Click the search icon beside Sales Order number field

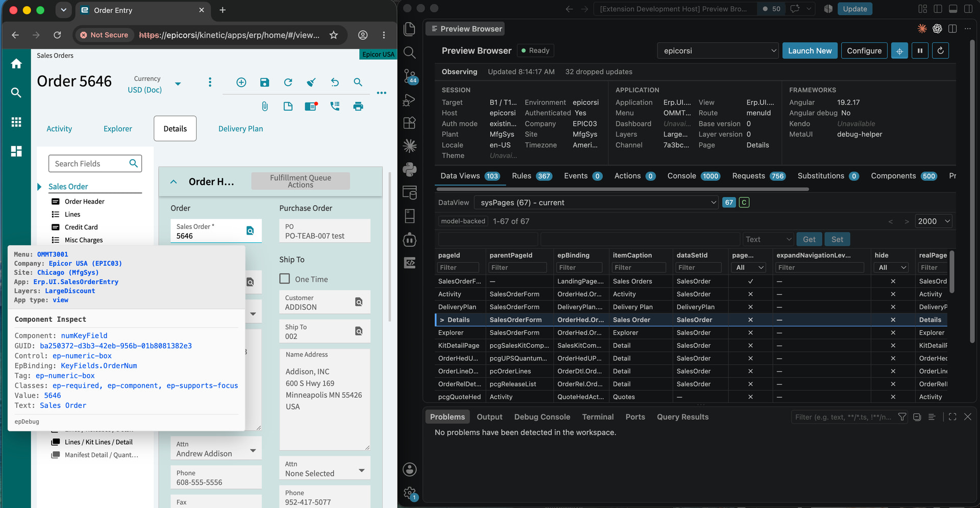pyautogui.click(x=250, y=231)
